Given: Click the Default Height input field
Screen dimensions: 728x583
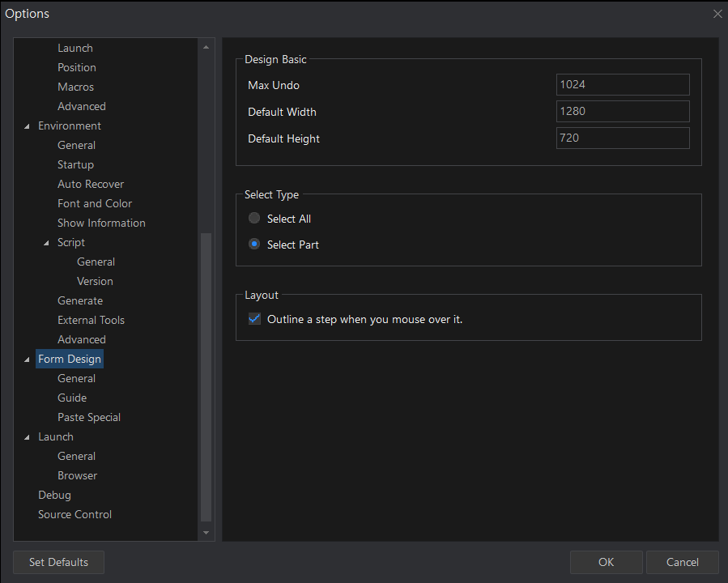Looking at the screenshot, I should 623,138.
